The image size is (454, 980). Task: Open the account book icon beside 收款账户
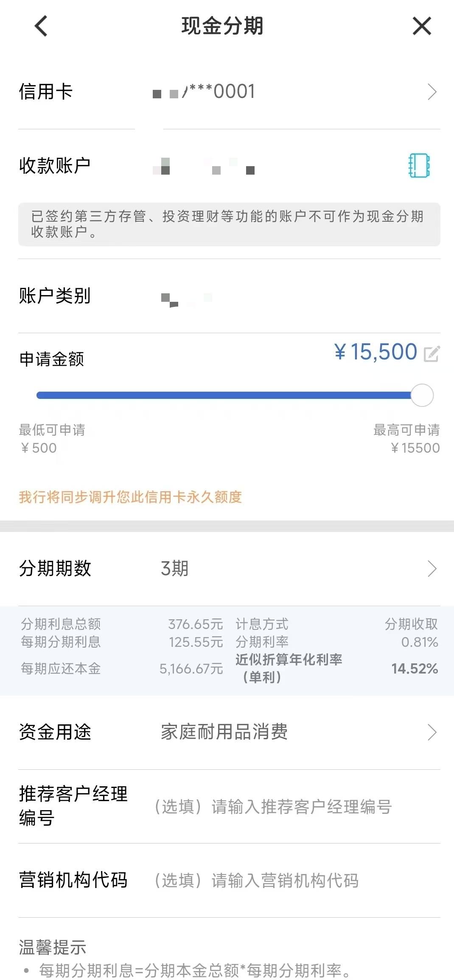tap(419, 165)
